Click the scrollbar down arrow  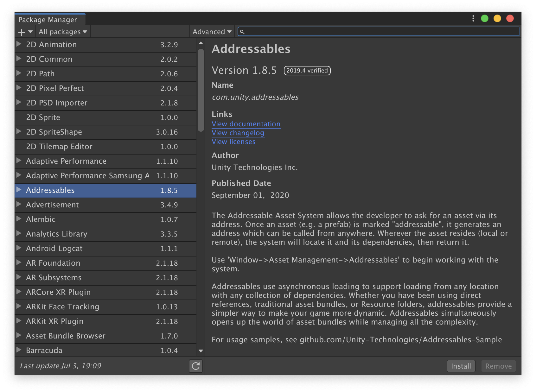[201, 351]
